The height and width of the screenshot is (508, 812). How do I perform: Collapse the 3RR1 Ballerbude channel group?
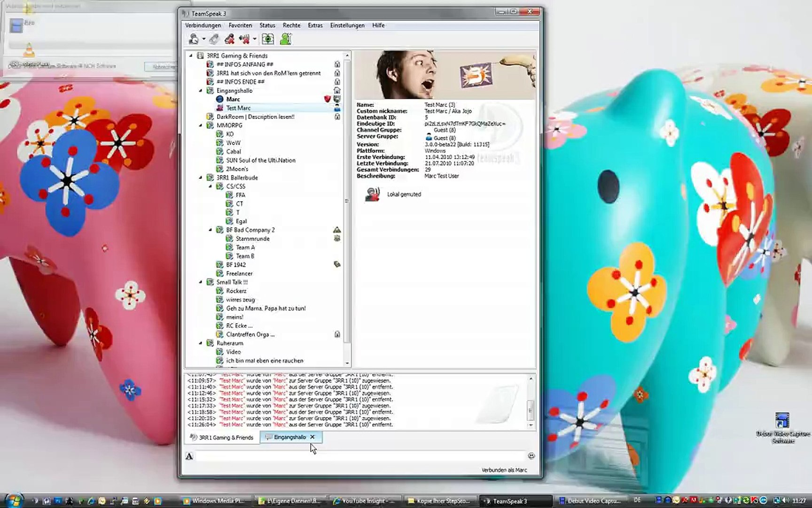(201, 177)
